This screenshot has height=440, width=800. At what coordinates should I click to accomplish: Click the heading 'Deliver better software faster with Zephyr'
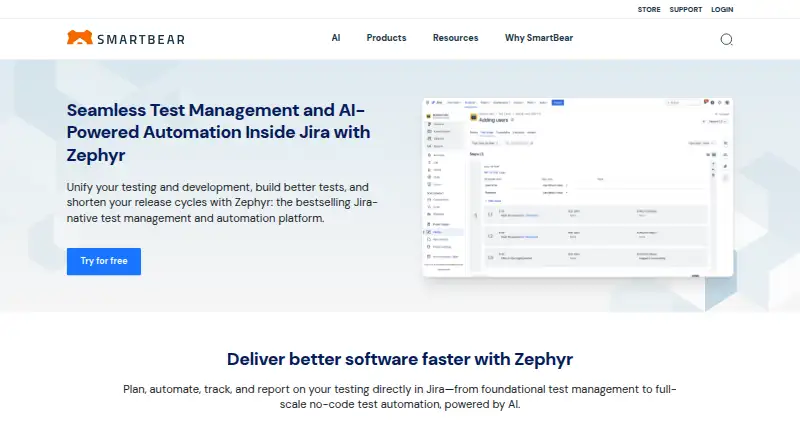click(399, 359)
